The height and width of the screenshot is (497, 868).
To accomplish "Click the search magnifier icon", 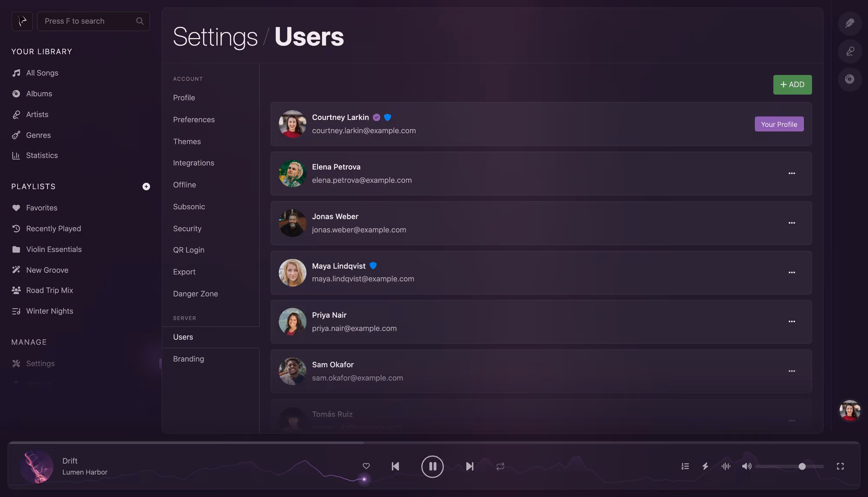I will pyautogui.click(x=140, y=21).
